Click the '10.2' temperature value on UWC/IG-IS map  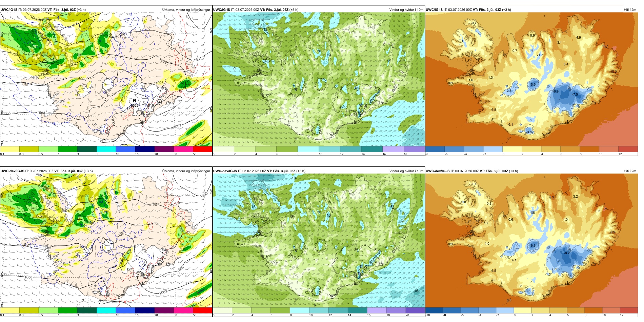(x=613, y=72)
